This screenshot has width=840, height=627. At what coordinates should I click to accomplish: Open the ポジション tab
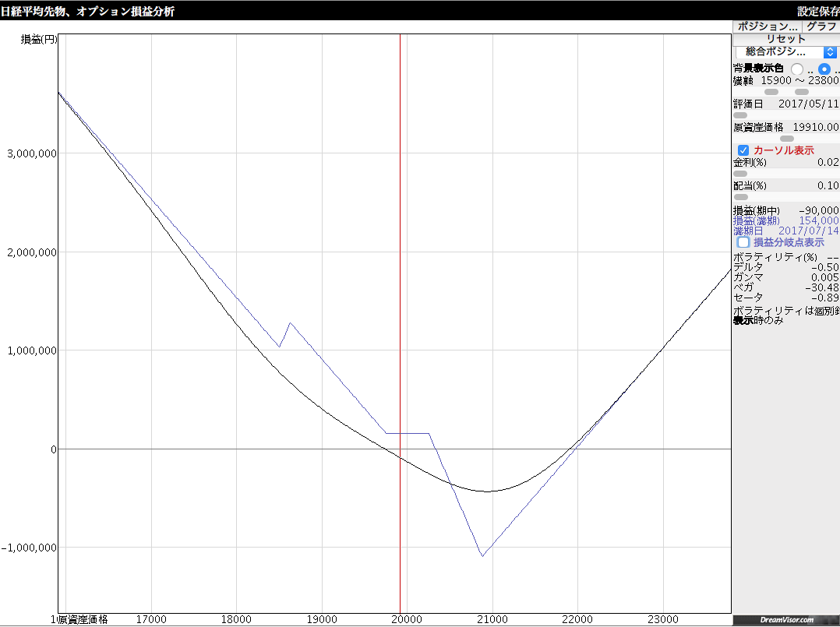[x=768, y=26]
